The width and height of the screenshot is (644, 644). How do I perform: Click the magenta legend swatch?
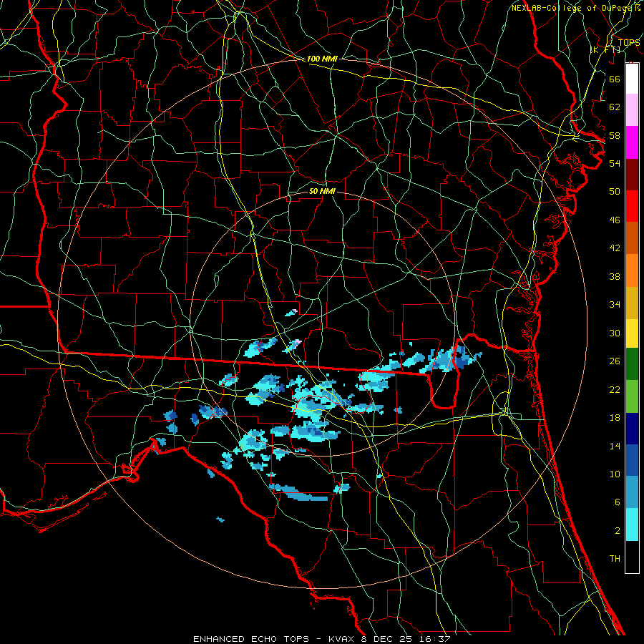(x=632, y=142)
